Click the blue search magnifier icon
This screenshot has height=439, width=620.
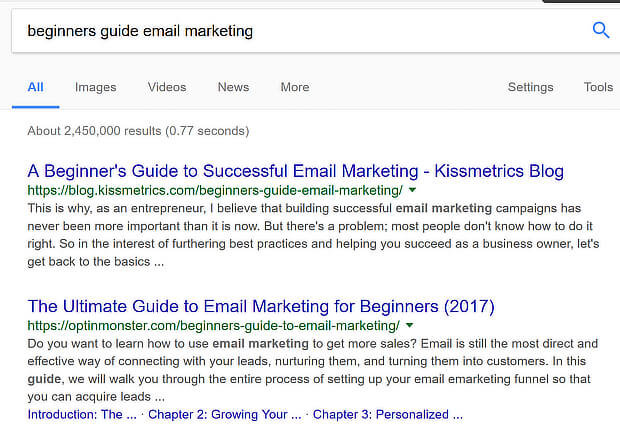601,30
